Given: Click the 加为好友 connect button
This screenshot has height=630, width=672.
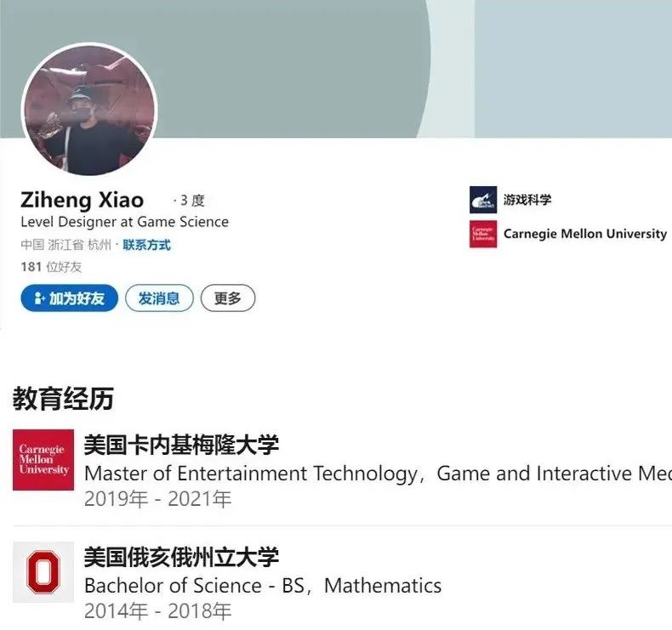Looking at the screenshot, I should coord(70,298).
